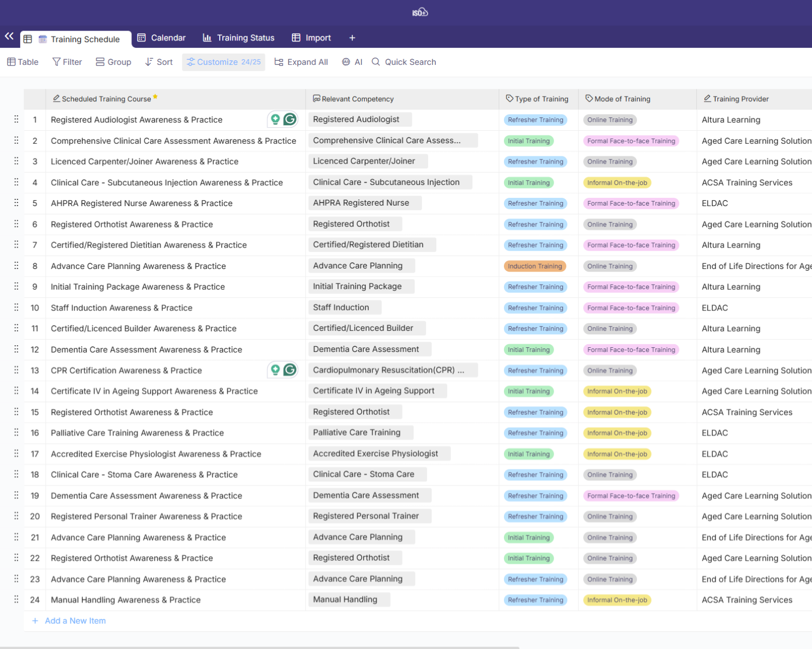Collapse sidebar with double chevron icon
The image size is (812, 649).
(x=9, y=36)
